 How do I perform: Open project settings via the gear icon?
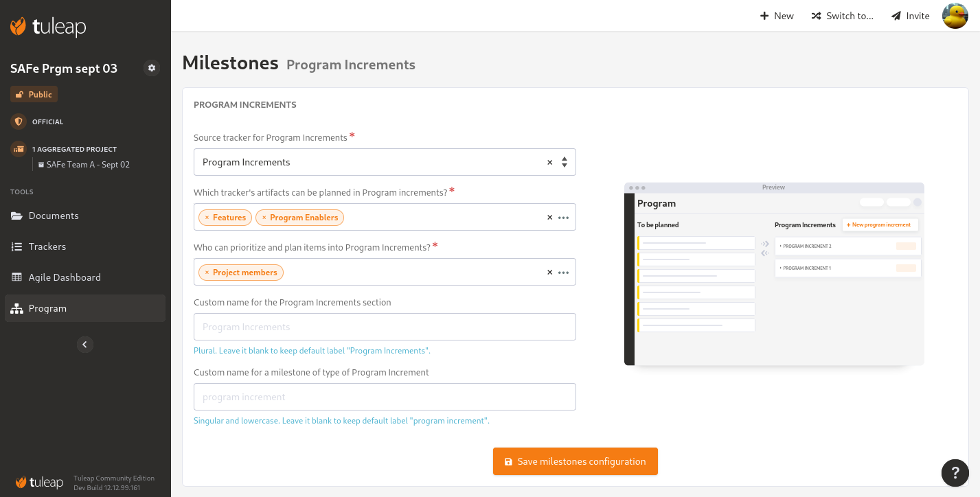coord(151,68)
